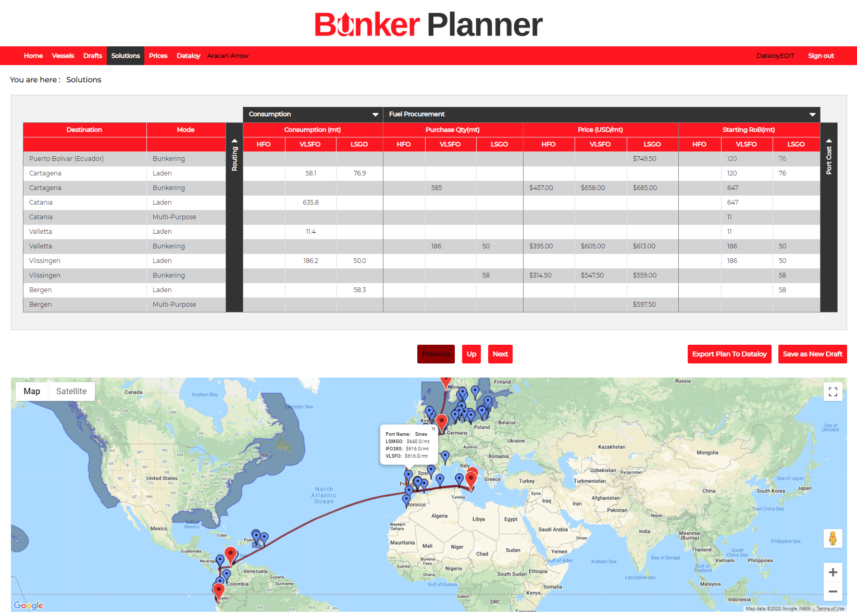
Task: Switch map to Map view
Action: (x=32, y=391)
